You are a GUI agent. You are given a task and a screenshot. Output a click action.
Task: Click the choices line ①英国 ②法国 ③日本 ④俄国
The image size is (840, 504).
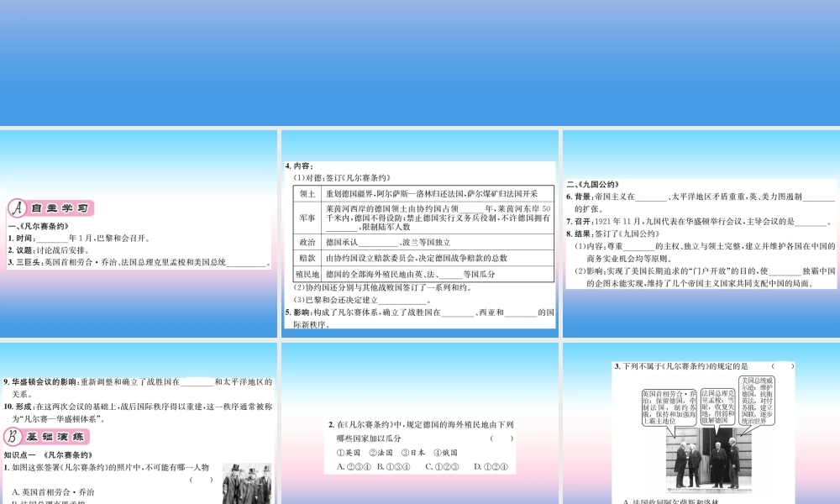coord(397,453)
